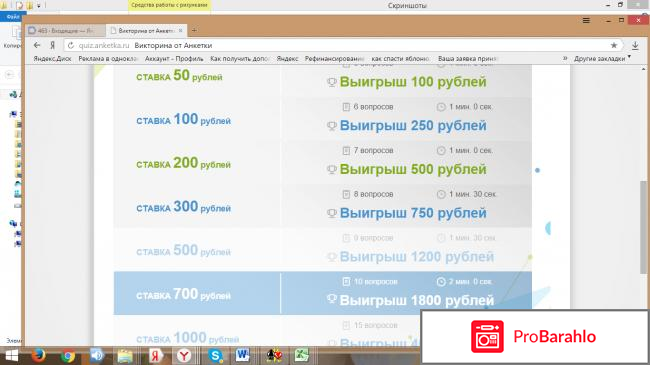Choose the Ставка 100 рублей option
This screenshot has width=650, height=365.
[183, 120]
